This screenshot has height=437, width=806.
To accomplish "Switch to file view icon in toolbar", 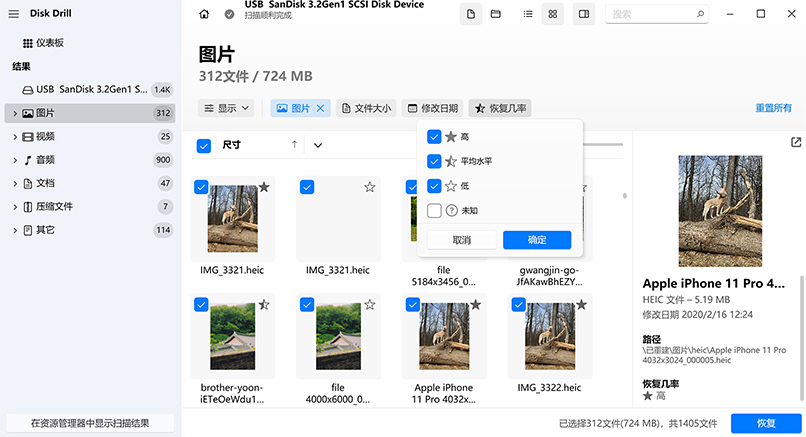I will point(471,14).
